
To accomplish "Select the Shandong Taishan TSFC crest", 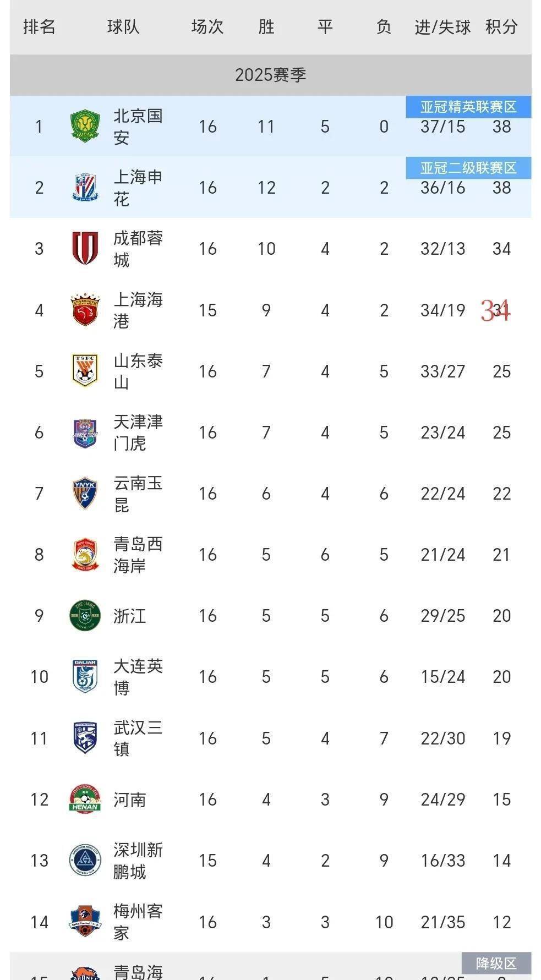I will [x=85, y=371].
